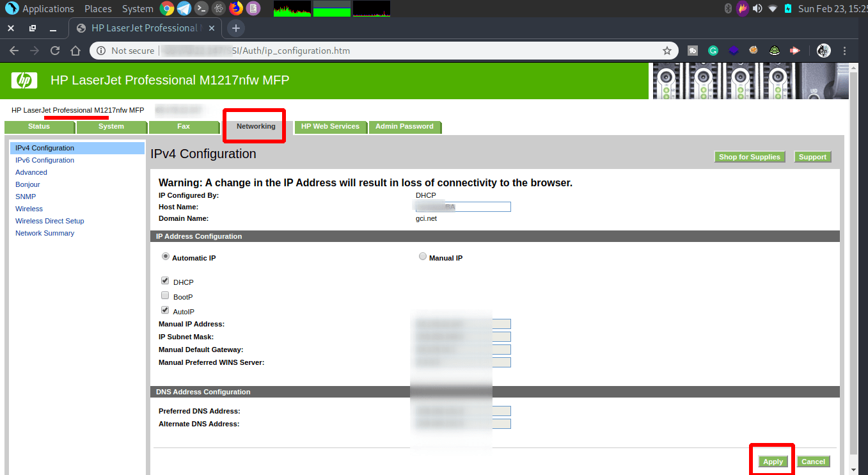Click the purple flame tray icon
Screen dimensions: 868x475
point(742,8)
